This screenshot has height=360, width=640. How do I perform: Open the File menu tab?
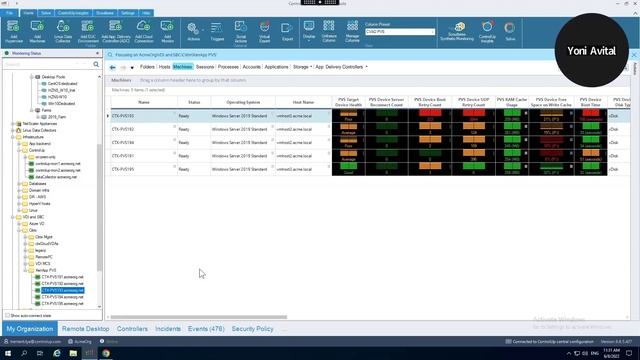(x=9, y=13)
